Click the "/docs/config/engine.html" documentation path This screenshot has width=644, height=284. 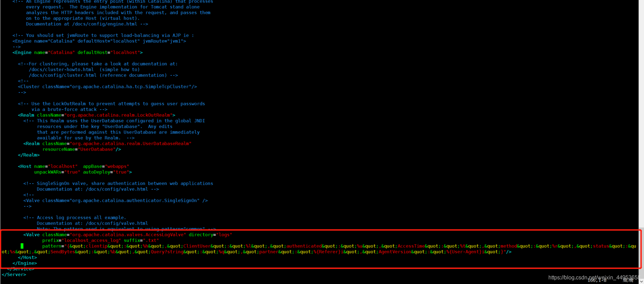click(105, 24)
